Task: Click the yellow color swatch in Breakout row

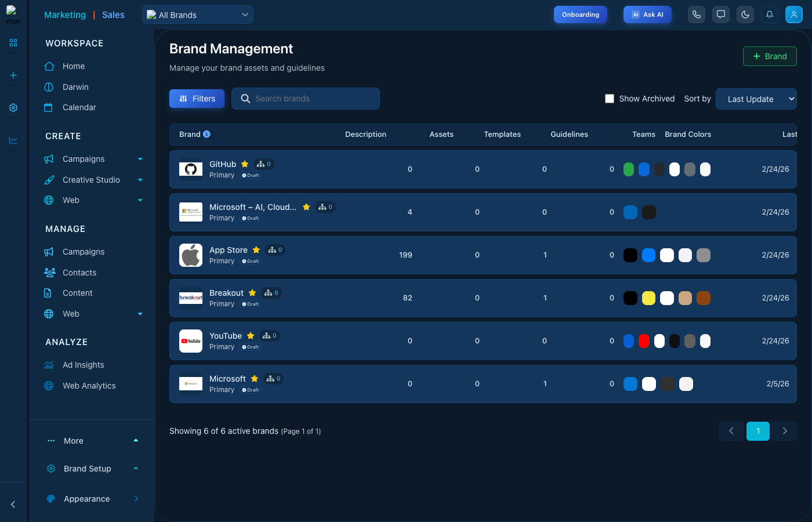Action: point(648,298)
